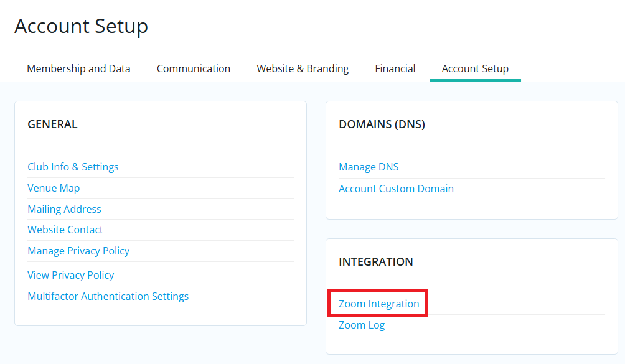This screenshot has height=364, width=625.
Task: View the Zoom Log link
Action: tap(362, 325)
